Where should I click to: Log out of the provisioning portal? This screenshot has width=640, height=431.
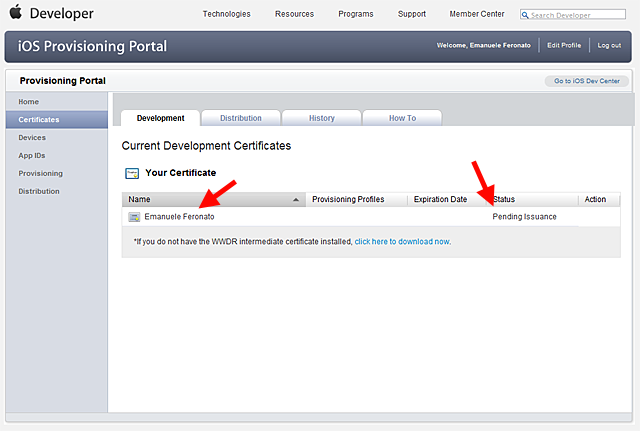coord(609,46)
